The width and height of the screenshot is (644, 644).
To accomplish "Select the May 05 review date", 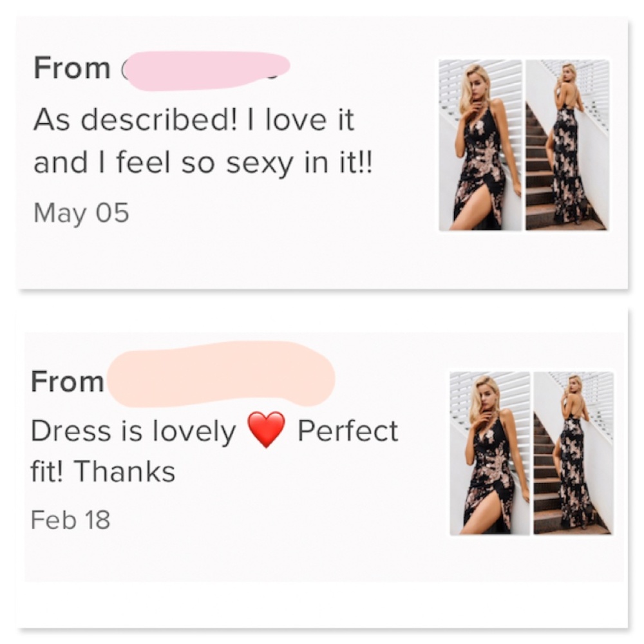I will pyautogui.click(x=81, y=213).
